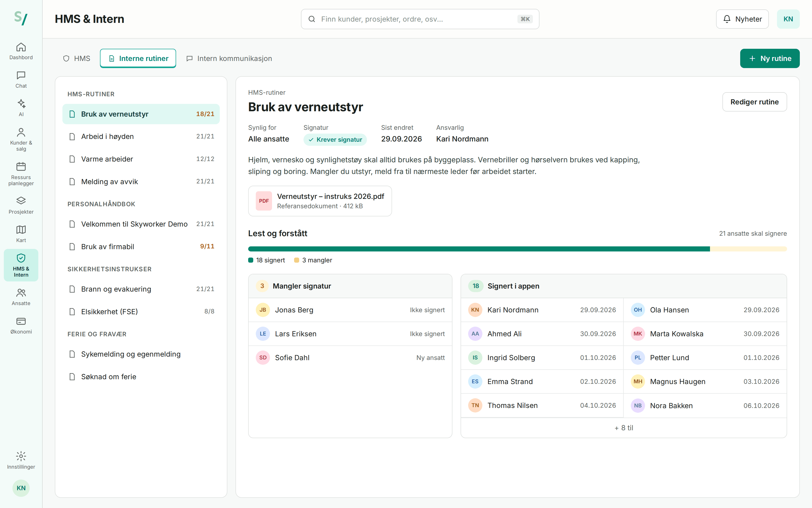
Task: Select HMS & Intern sidebar item
Action: (x=21, y=265)
